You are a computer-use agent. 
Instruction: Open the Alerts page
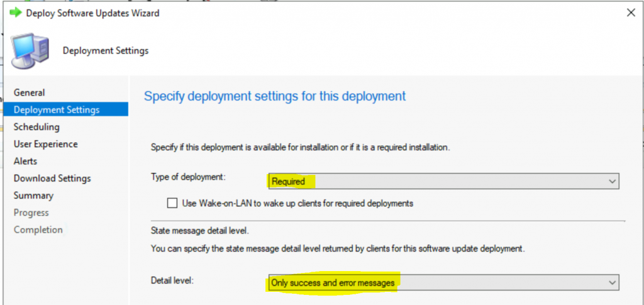tap(25, 162)
